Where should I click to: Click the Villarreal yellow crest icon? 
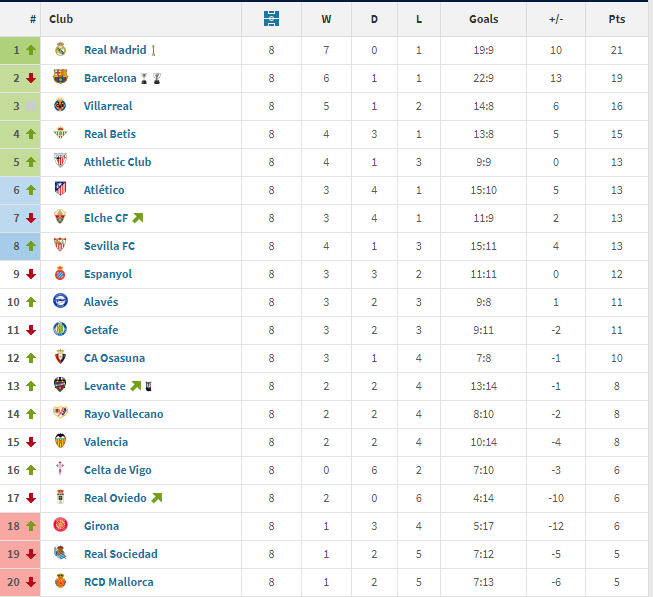pyautogui.click(x=60, y=106)
